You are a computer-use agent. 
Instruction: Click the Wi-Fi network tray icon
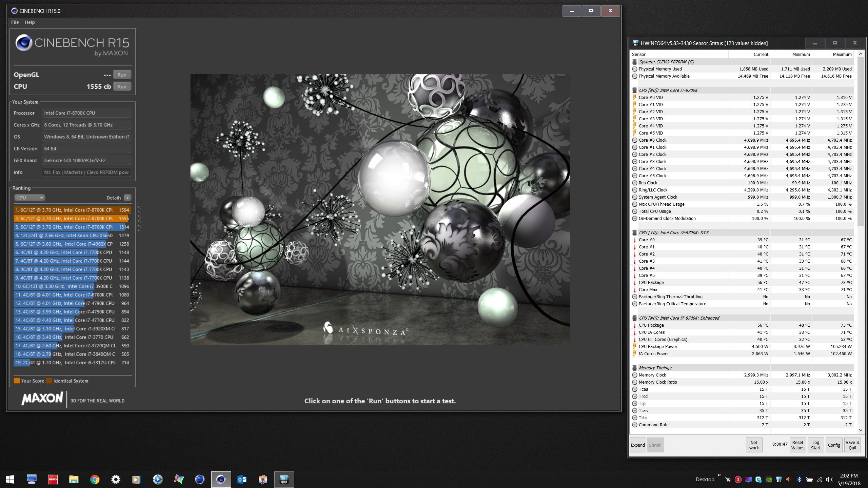(x=820, y=480)
